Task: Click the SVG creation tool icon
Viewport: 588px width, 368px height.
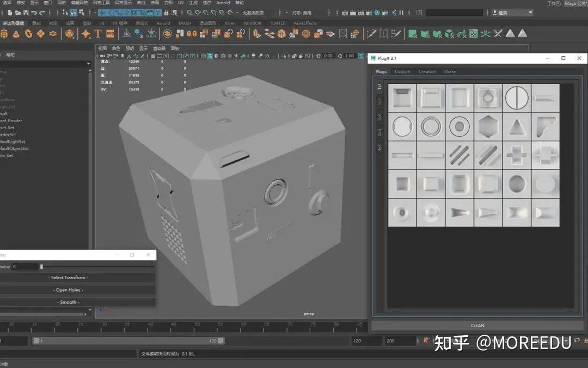Action: point(109,34)
